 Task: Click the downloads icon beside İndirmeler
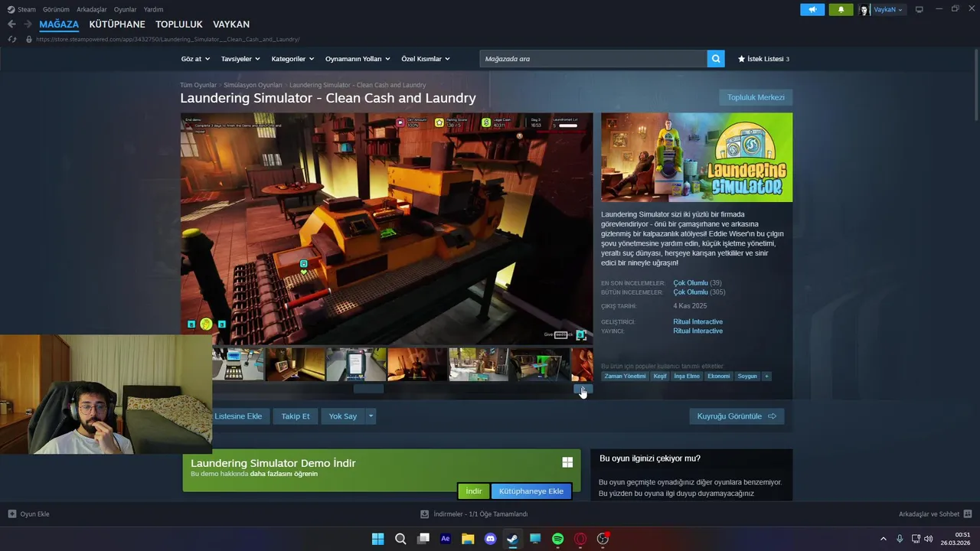(x=425, y=514)
